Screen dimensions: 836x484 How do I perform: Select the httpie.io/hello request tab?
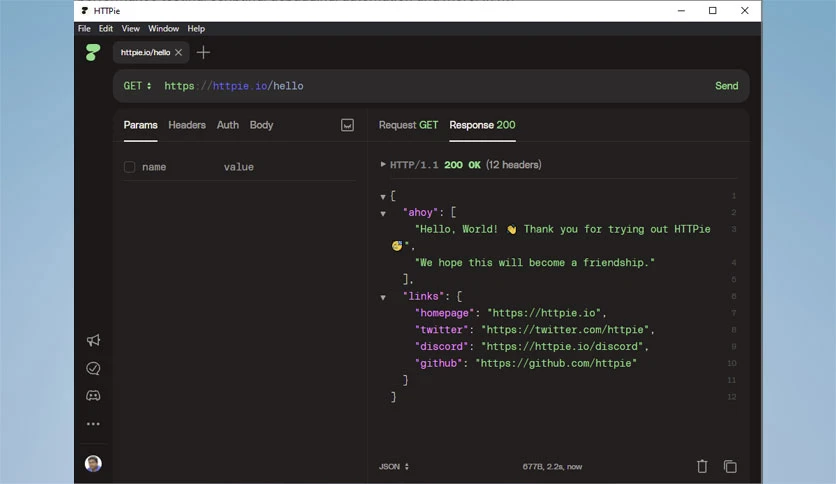coord(145,52)
